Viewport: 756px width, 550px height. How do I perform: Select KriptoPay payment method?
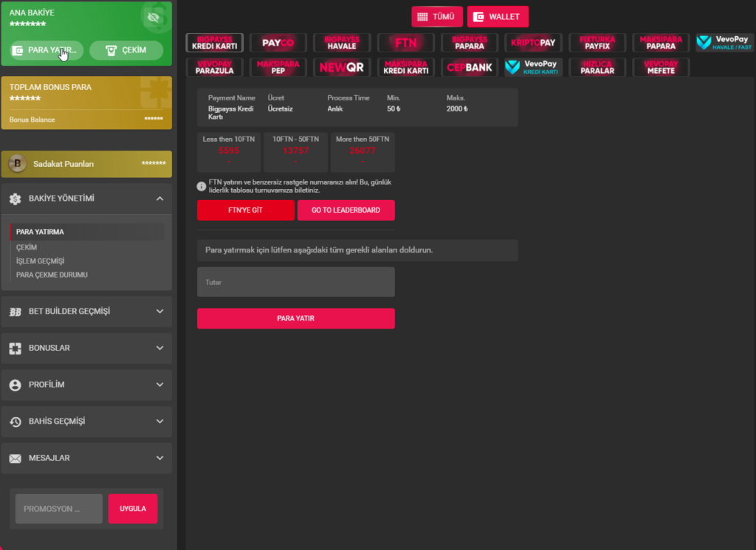pos(533,43)
